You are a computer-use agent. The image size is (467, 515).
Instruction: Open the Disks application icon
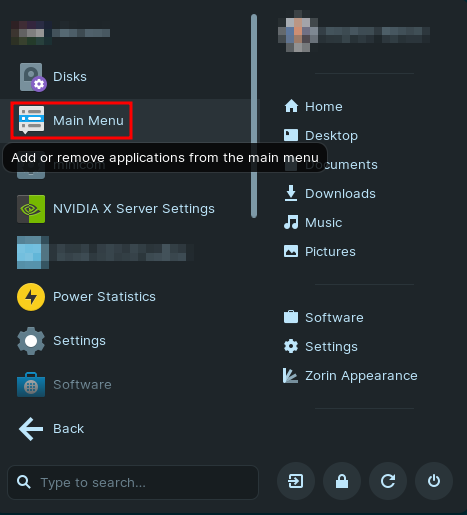(x=32, y=77)
